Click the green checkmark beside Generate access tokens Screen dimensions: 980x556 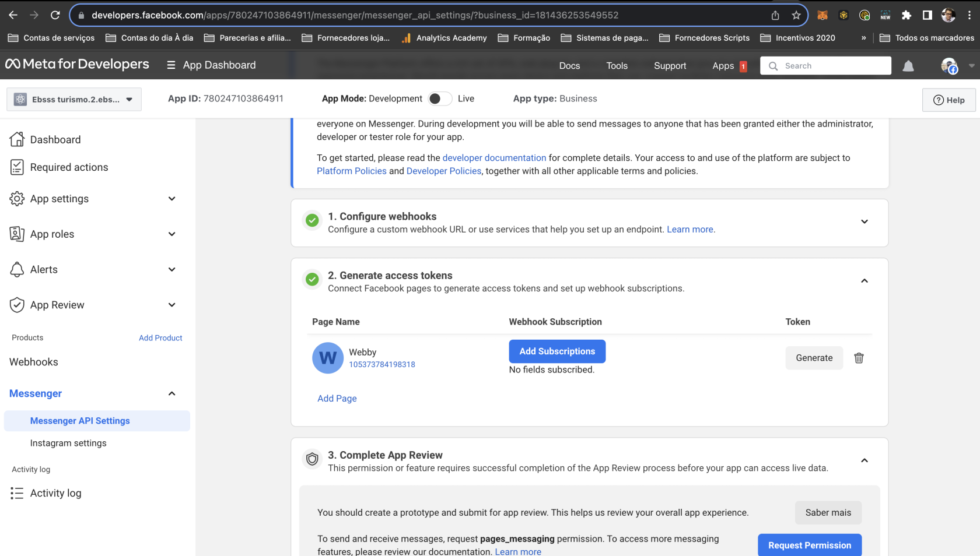coord(312,279)
